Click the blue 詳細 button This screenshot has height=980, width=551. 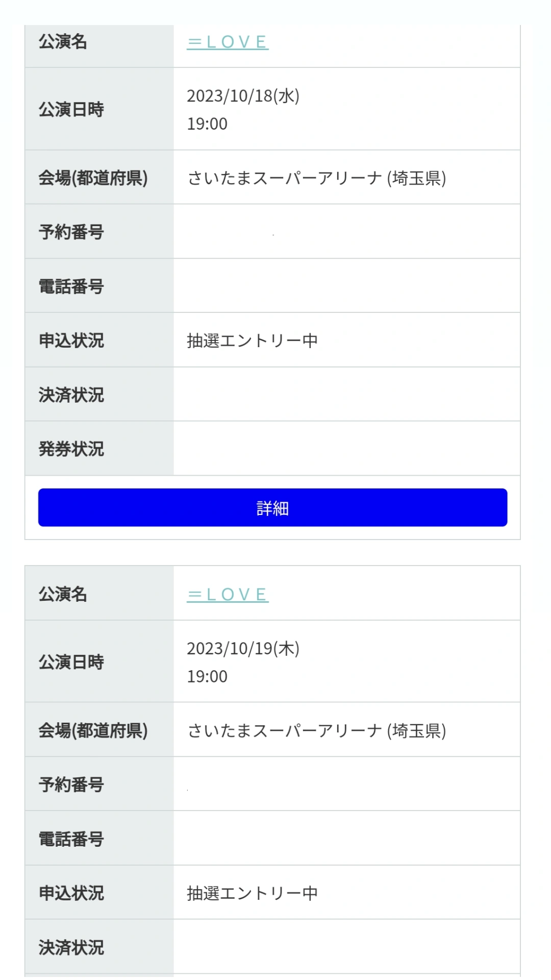(273, 507)
